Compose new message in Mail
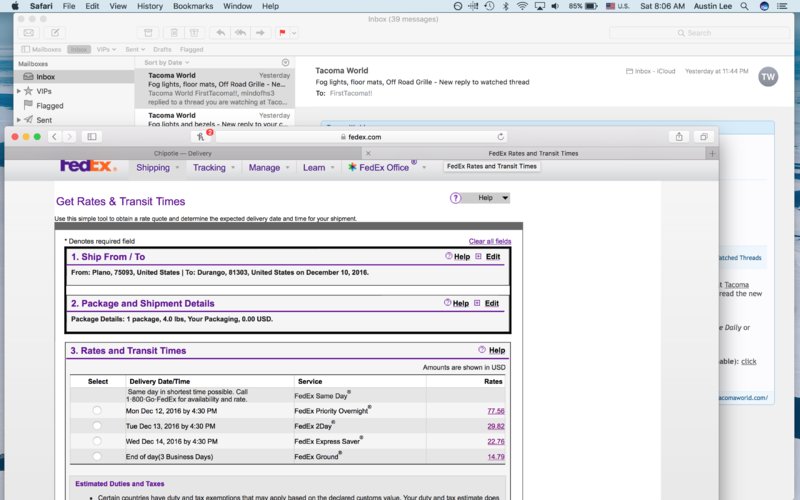This screenshot has width=800, height=500. (x=55, y=33)
